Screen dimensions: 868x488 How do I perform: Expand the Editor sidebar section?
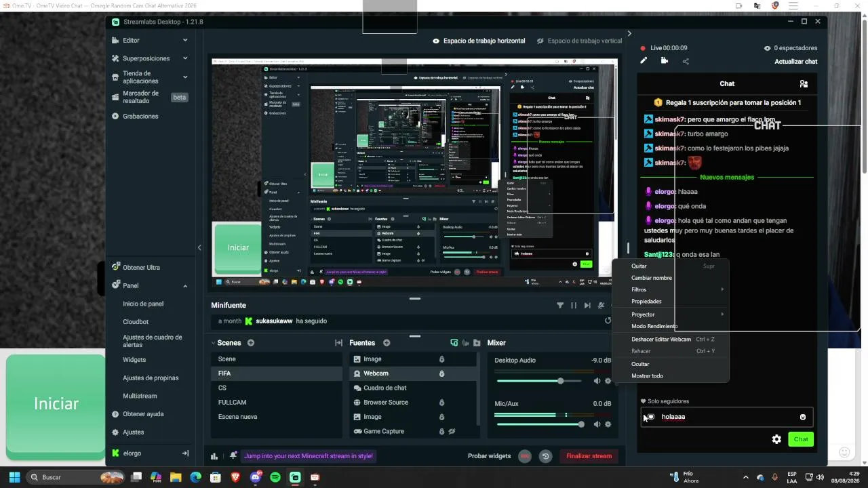pyautogui.click(x=185, y=41)
